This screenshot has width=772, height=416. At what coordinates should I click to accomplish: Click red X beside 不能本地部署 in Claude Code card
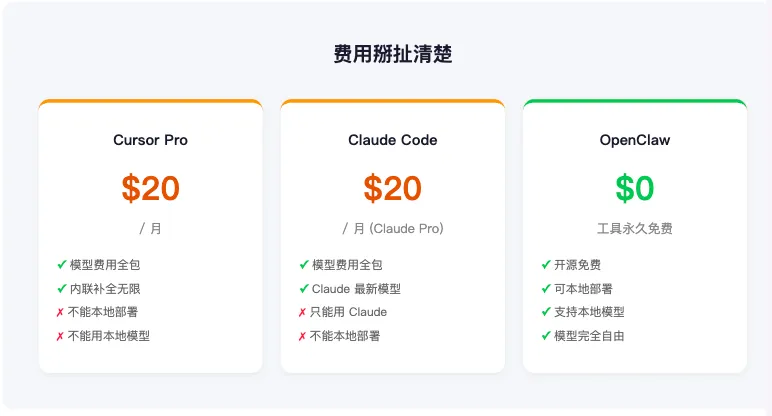tap(303, 337)
